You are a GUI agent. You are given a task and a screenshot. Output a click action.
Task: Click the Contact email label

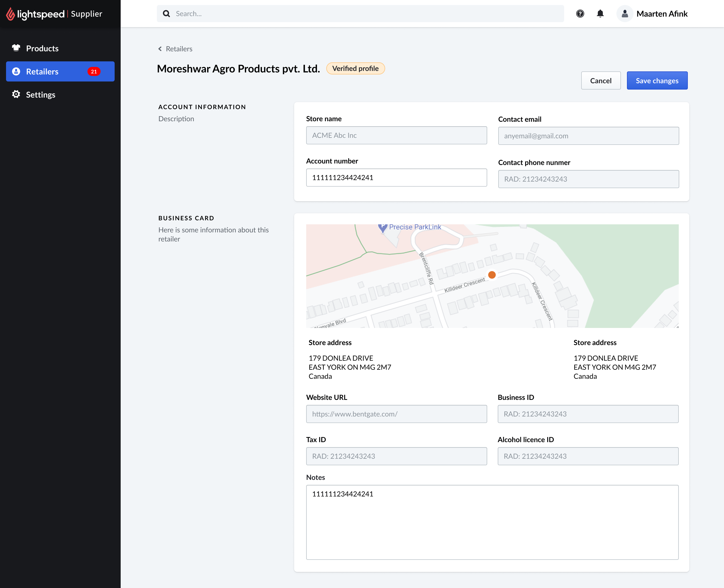point(520,119)
